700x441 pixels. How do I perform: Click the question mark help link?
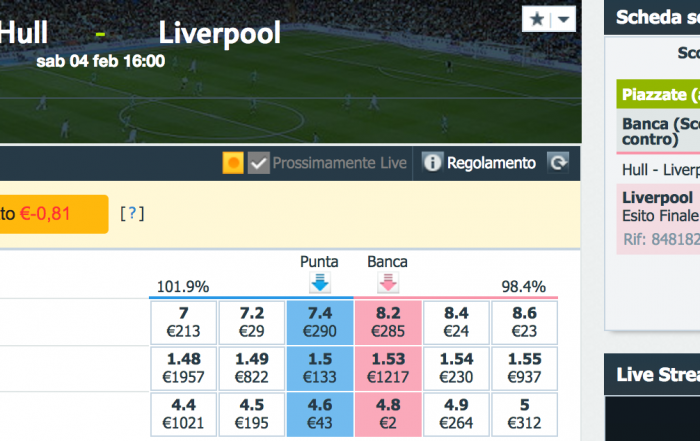[x=131, y=213]
